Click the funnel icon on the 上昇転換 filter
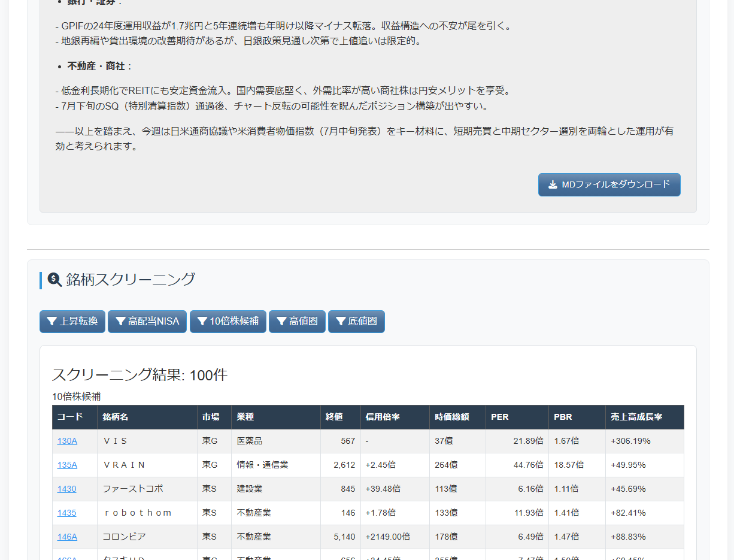Viewport: 734px width, 560px height. [x=51, y=322]
